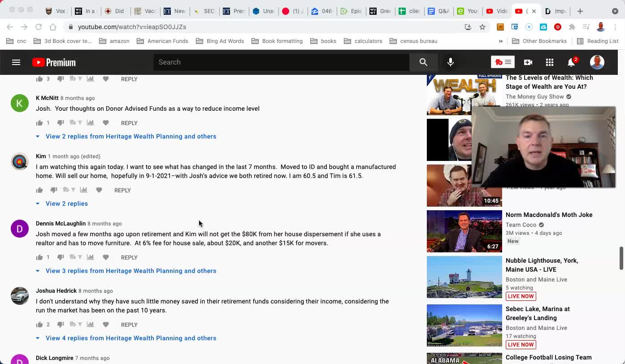Go to the YouTube Premium home logo
625x364 pixels.
(x=54, y=62)
